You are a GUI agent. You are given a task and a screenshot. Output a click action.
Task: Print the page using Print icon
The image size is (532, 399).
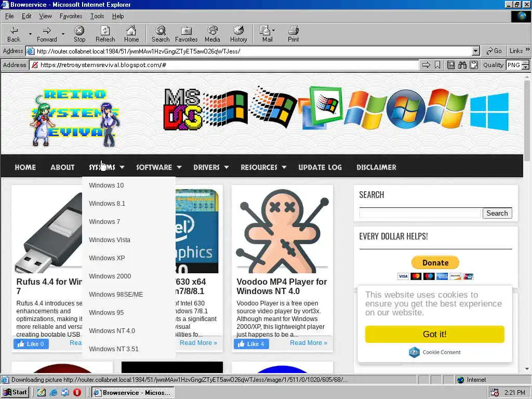293,34
